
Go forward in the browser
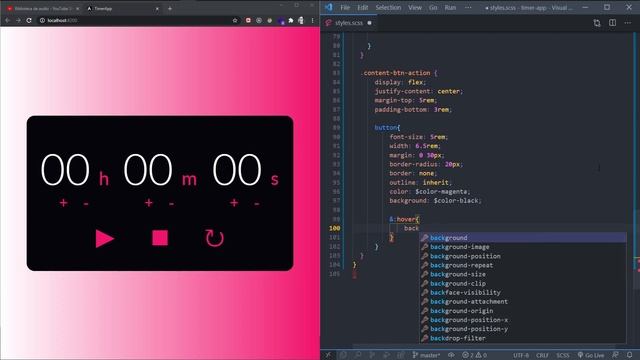18,20
